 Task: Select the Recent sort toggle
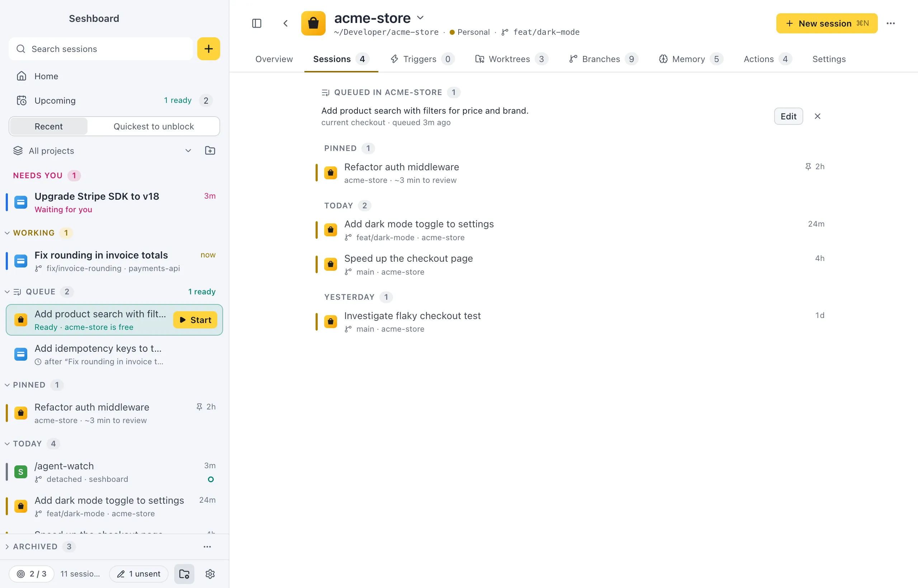[x=48, y=126]
